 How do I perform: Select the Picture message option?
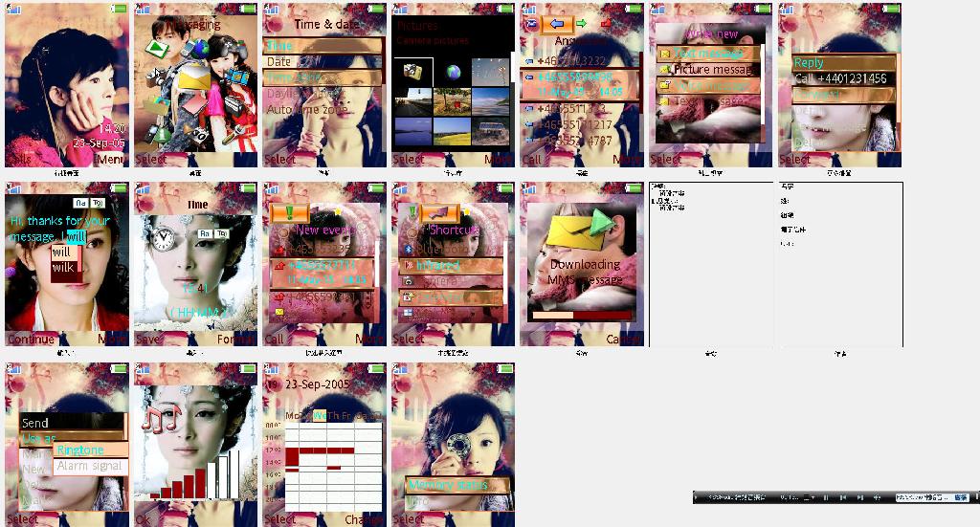point(713,70)
